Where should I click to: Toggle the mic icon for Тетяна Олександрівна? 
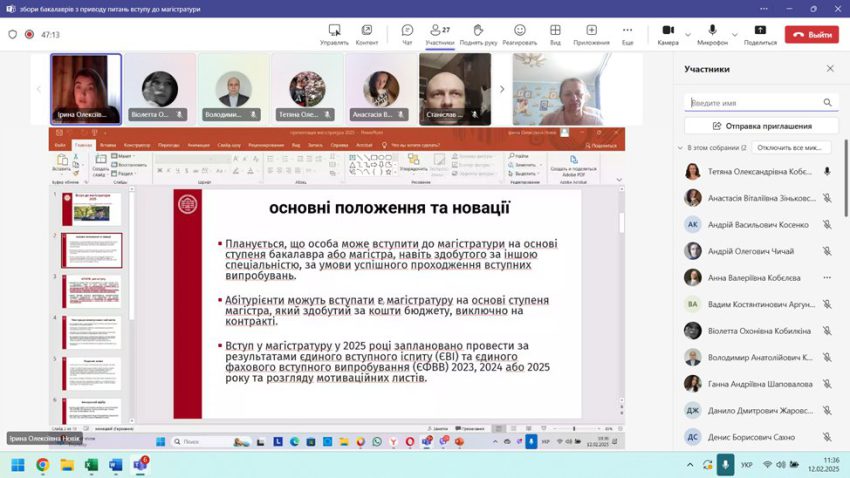click(x=827, y=171)
